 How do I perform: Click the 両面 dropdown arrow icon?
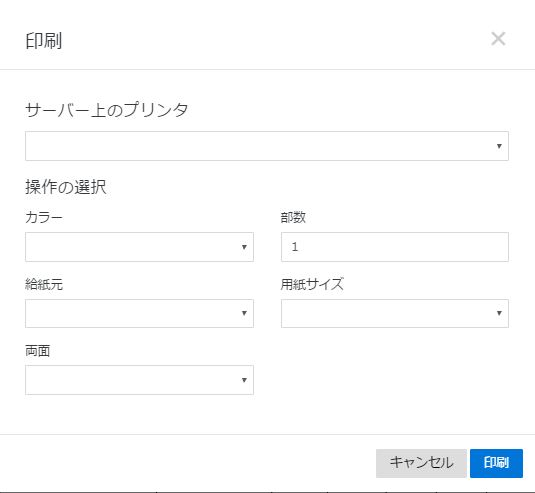tap(244, 380)
